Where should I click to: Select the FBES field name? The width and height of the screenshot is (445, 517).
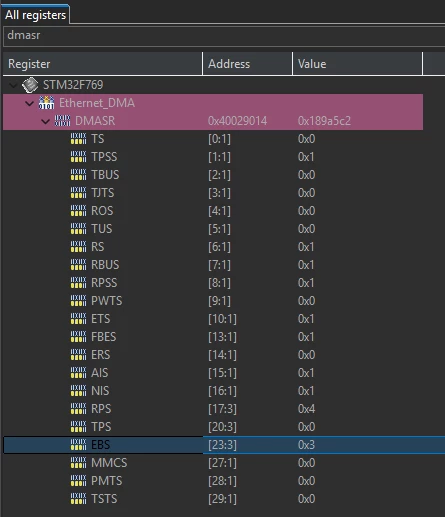point(104,337)
